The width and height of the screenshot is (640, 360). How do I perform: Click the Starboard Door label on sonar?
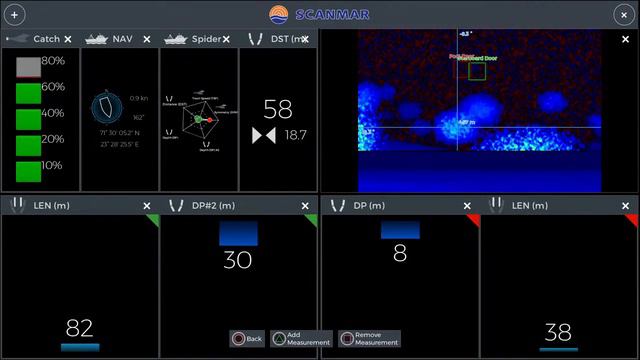[478, 58]
